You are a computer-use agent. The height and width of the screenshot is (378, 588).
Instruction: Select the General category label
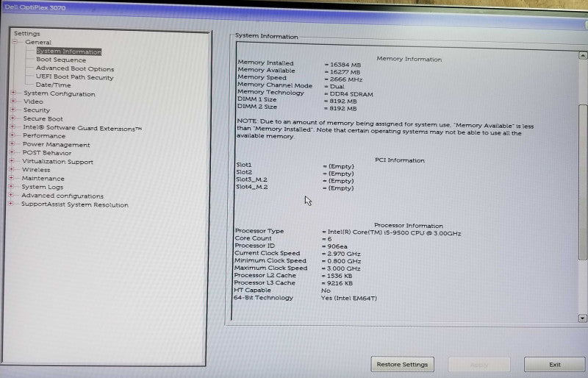click(x=38, y=43)
